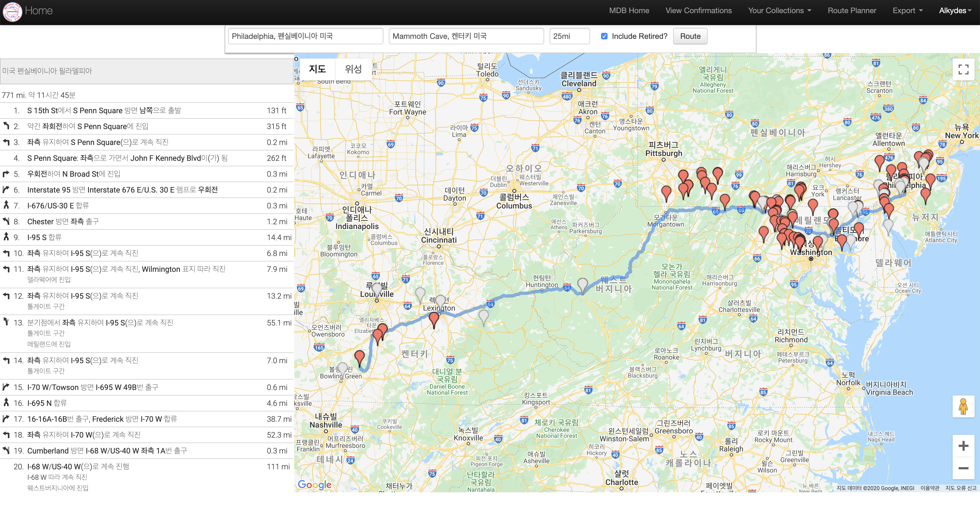Open the Alkydes user dropdown
The image size is (980, 512).
955,11
